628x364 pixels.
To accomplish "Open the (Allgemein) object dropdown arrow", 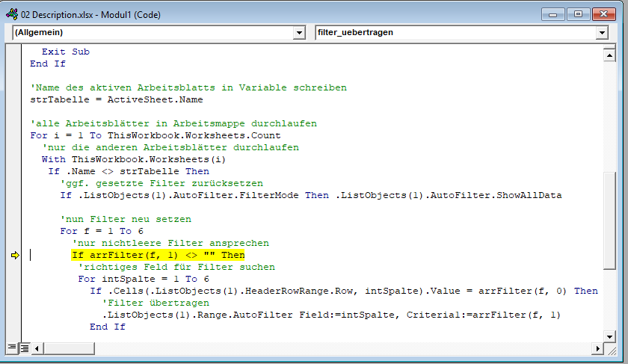I will [300, 33].
